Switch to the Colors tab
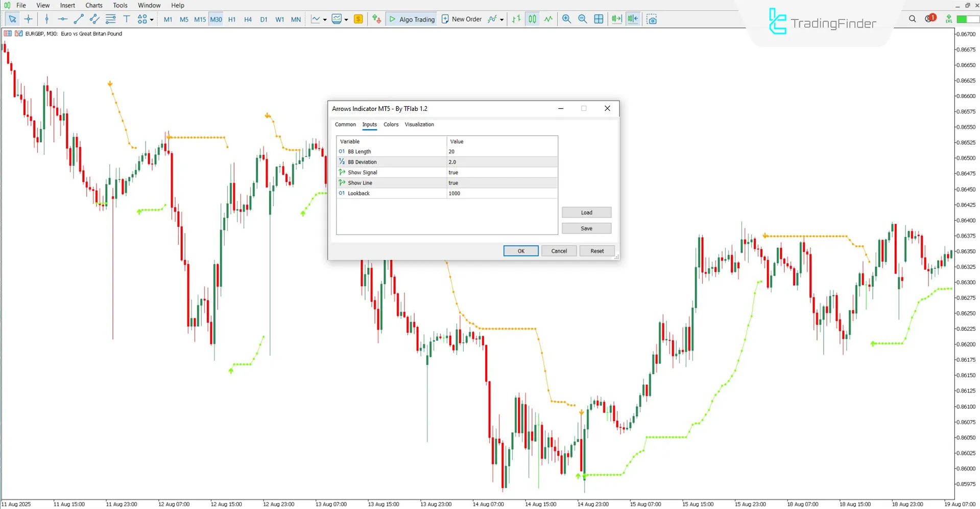This screenshot has width=980, height=509. pyautogui.click(x=391, y=124)
